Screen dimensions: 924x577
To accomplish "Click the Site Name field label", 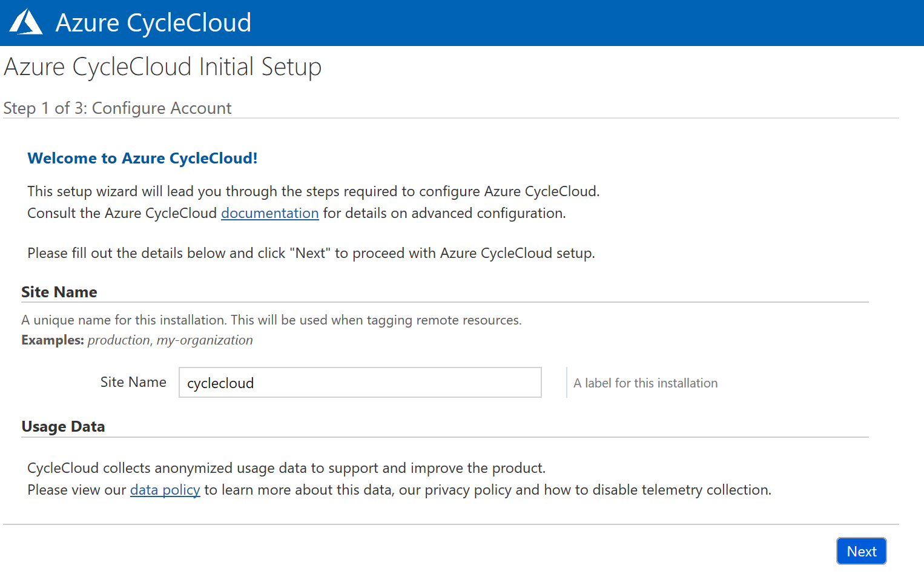I will click(x=133, y=382).
